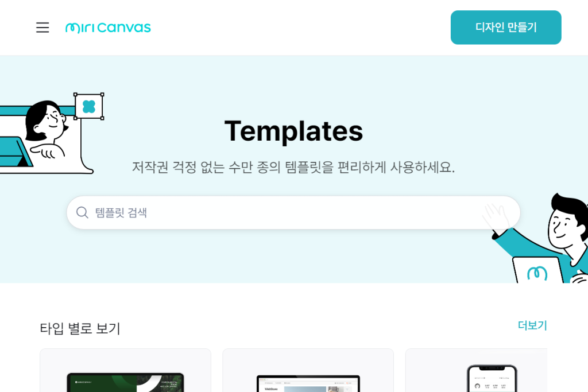588x392 pixels.
Task: Click the clover frame's top-left resize handle
Action: click(x=75, y=95)
